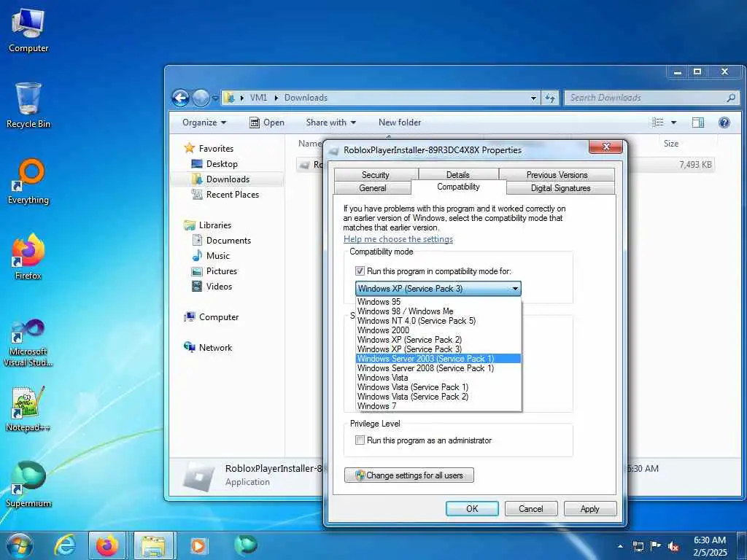
Task: Refresh the Downloads folder view
Action: [550, 98]
